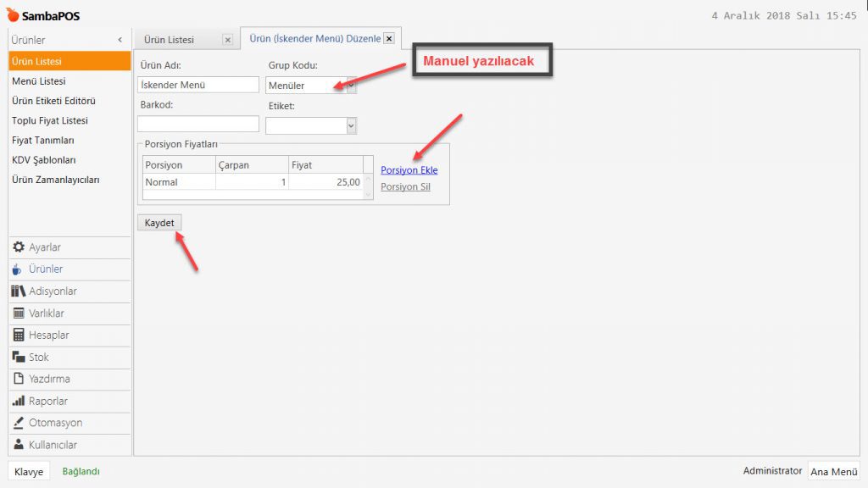
Task: Click the Otomasyon pencil icon
Action: [19, 423]
